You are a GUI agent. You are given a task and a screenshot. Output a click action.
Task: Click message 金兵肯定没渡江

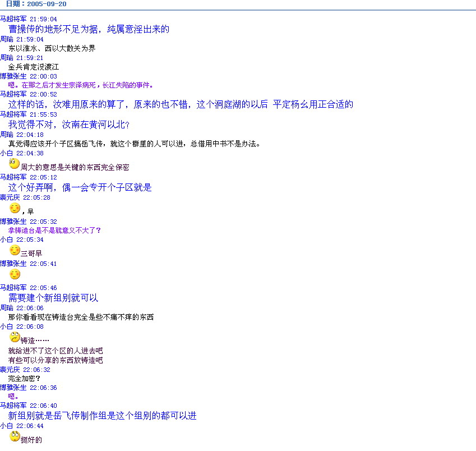(x=34, y=67)
